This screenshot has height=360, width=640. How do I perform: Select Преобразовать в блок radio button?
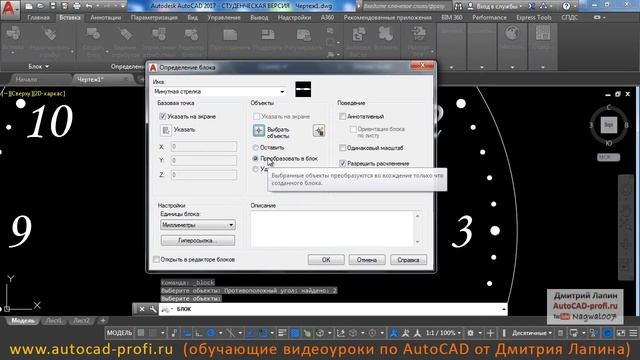(x=256, y=158)
